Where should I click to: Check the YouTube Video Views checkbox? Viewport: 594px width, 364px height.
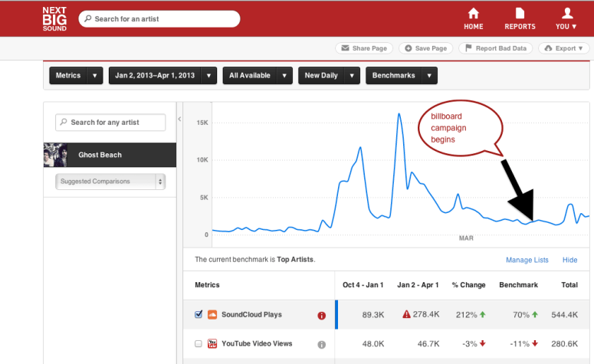pos(199,344)
